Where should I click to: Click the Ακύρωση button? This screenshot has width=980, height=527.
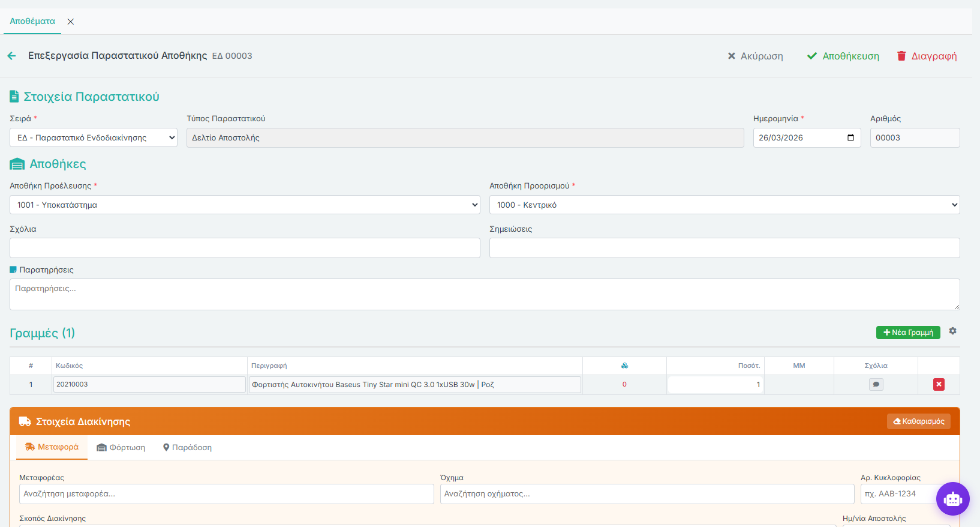755,56
